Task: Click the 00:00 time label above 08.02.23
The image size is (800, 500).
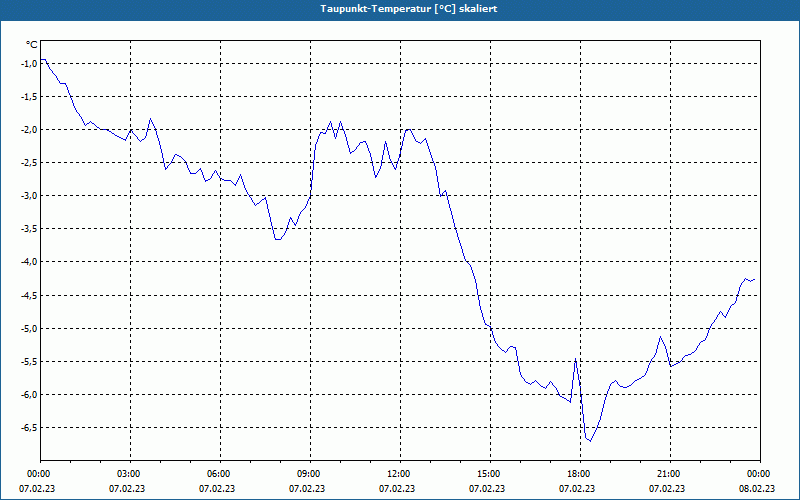Action: [x=760, y=474]
